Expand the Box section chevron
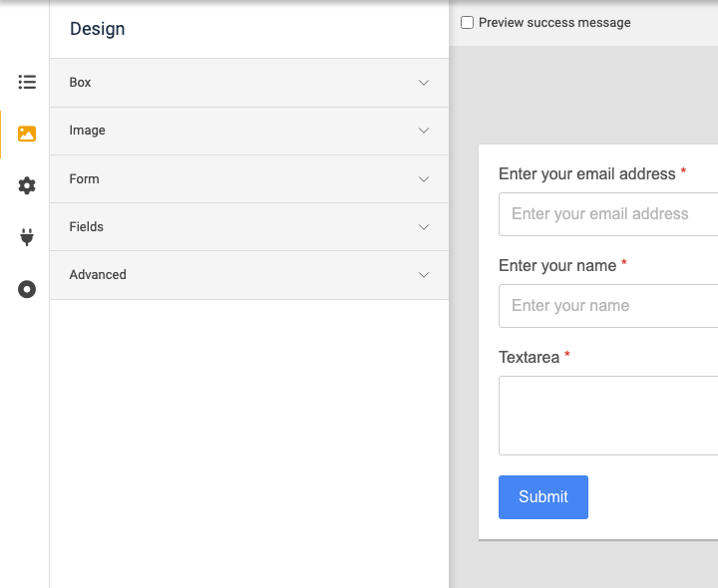 (424, 83)
